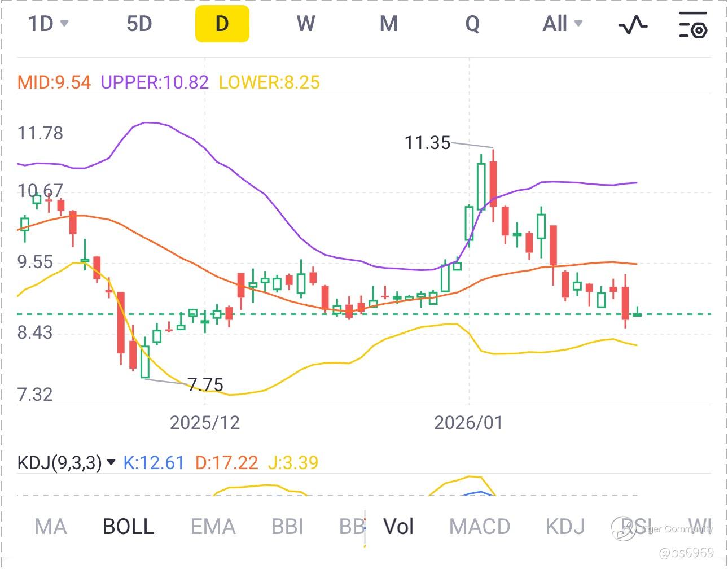Click the MID:9.54 Bollinger value
Image resolution: width=728 pixels, height=569 pixels.
(x=54, y=82)
